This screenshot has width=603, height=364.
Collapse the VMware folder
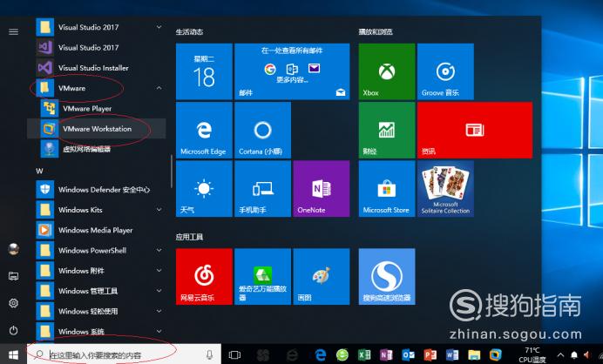159,88
